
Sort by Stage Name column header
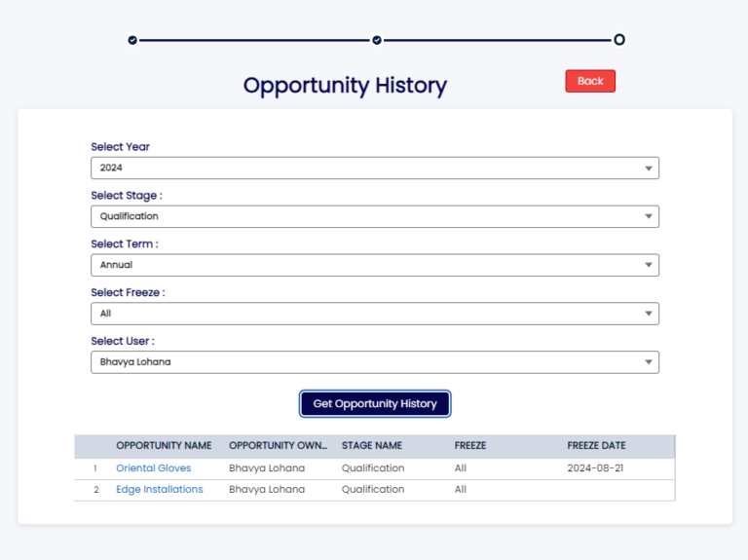pos(372,446)
